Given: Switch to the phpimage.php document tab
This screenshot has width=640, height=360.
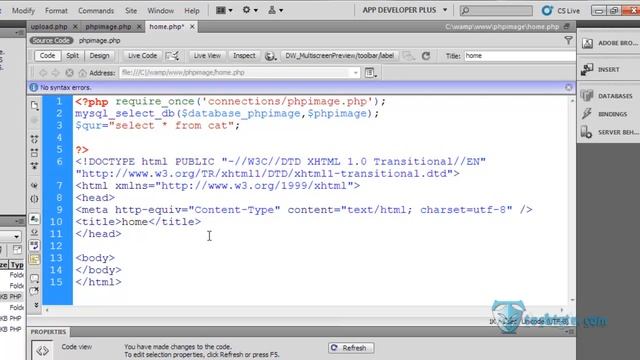Looking at the screenshot, I should [x=108, y=27].
